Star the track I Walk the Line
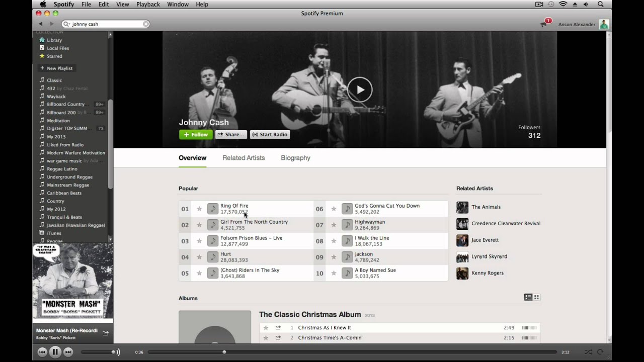 tap(334, 241)
